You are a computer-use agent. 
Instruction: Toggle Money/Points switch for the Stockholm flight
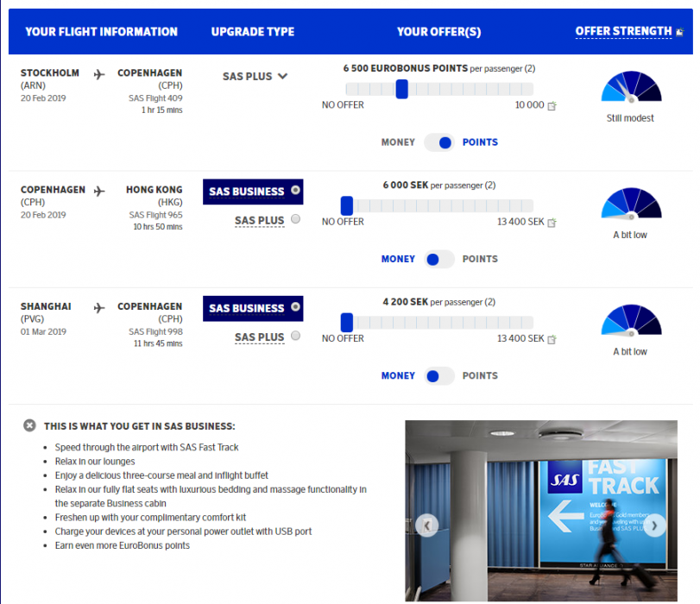(439, 142)
